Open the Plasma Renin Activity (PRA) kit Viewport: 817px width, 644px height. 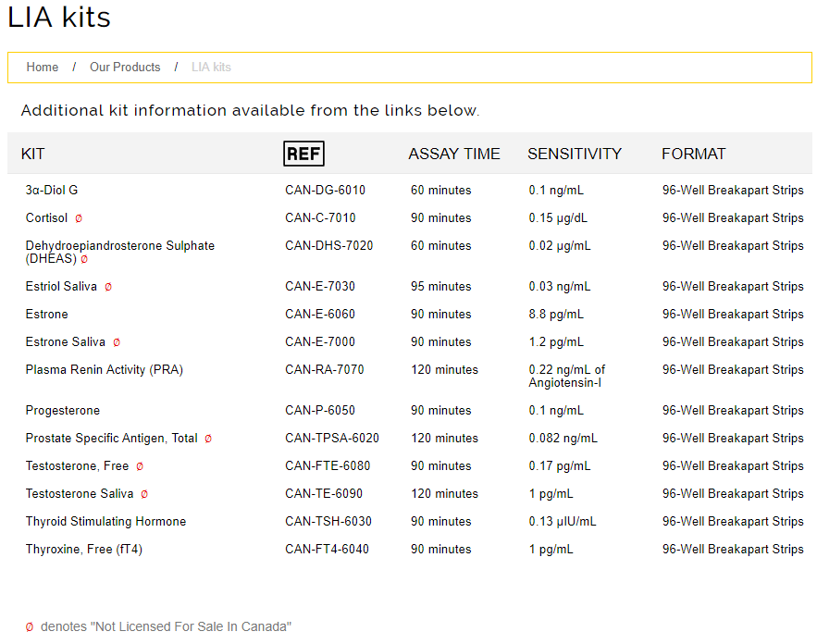click(x=105, y=370)
